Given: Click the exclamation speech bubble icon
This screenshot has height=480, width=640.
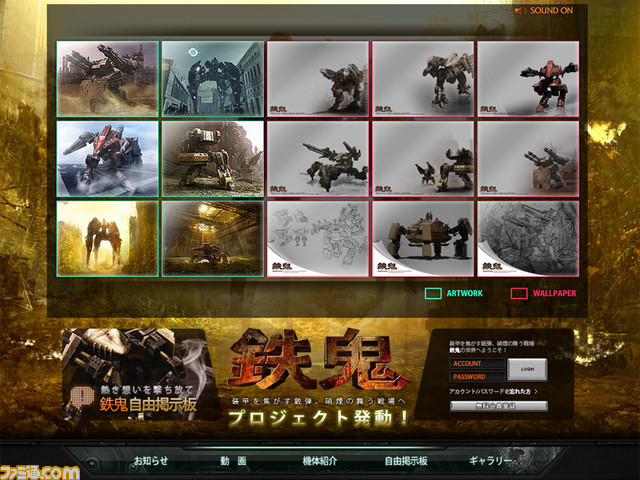Looking at the screenshot, I should [x=82, y=396].
